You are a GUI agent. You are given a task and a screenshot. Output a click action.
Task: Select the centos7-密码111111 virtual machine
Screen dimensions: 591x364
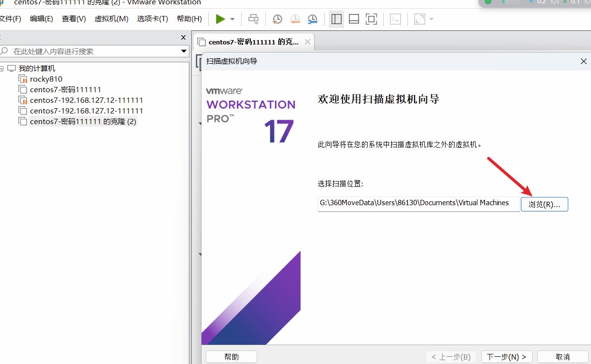tap(65, 90)
